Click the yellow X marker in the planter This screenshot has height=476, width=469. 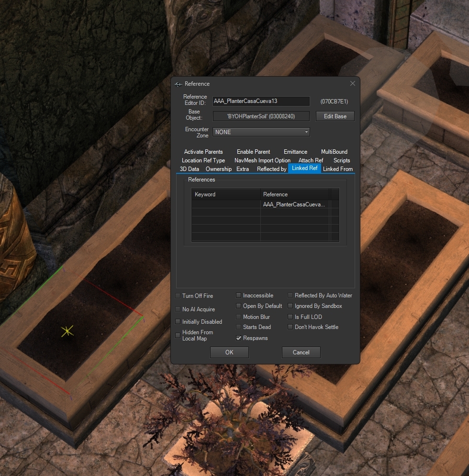[x=67, y=331]
